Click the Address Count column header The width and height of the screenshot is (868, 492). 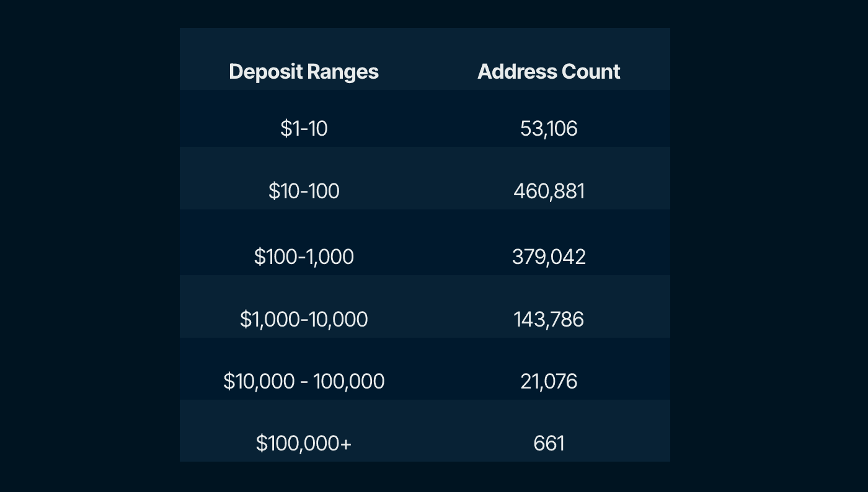point(549,72)
